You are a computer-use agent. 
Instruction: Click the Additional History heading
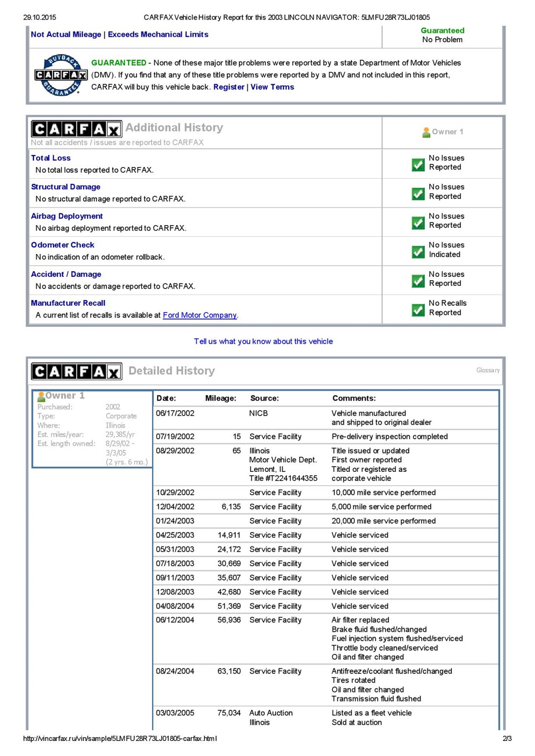174,128
